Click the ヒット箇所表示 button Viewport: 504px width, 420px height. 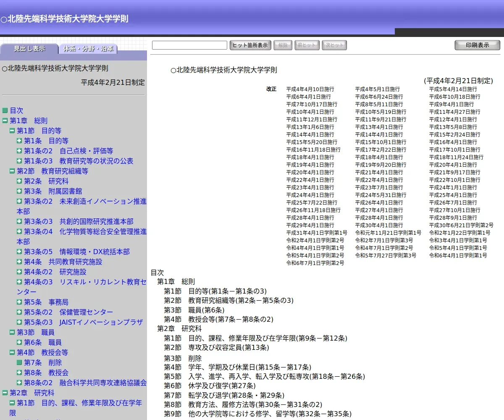click(x=250, y=45)
